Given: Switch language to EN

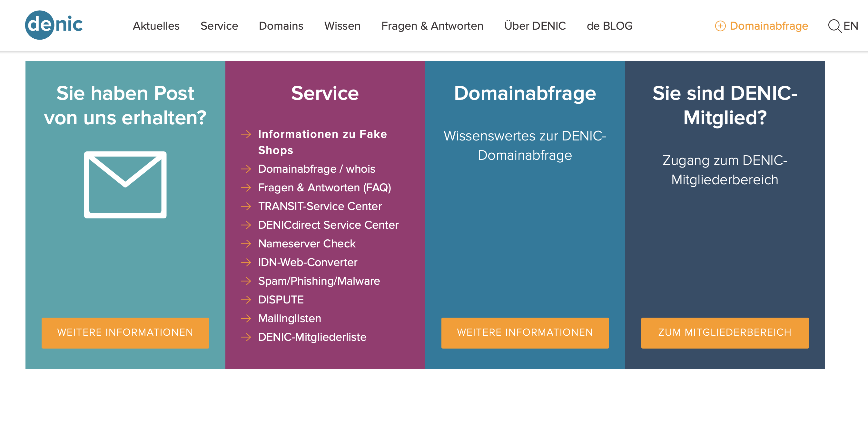Looking at the screenshot, I should (851, 26).
